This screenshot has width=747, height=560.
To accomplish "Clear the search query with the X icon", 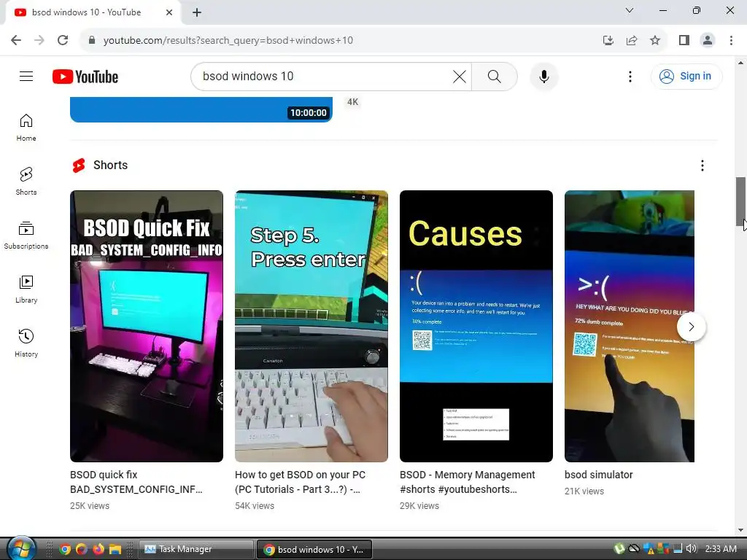I will coord(460,76).
